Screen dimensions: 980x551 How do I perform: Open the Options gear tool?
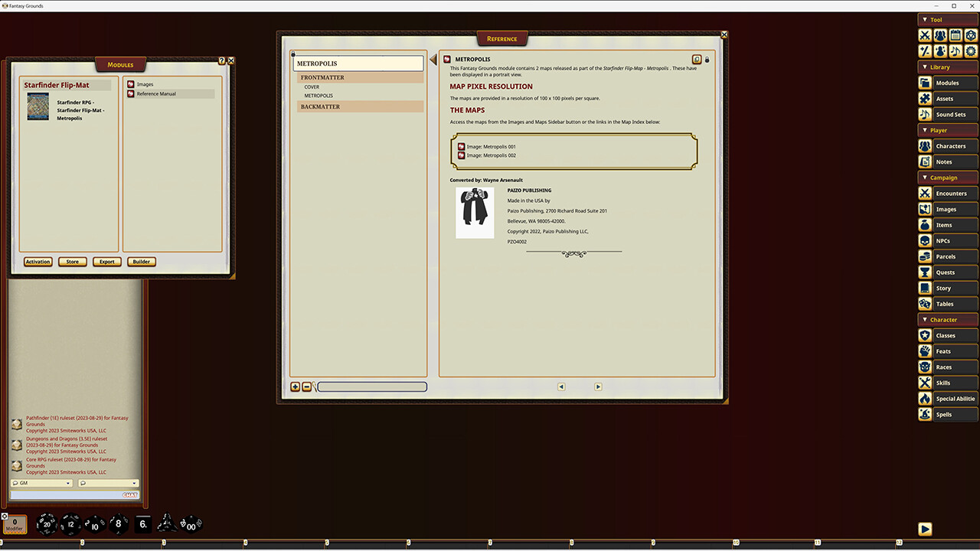pyautogui.click(x=971, y=51)
